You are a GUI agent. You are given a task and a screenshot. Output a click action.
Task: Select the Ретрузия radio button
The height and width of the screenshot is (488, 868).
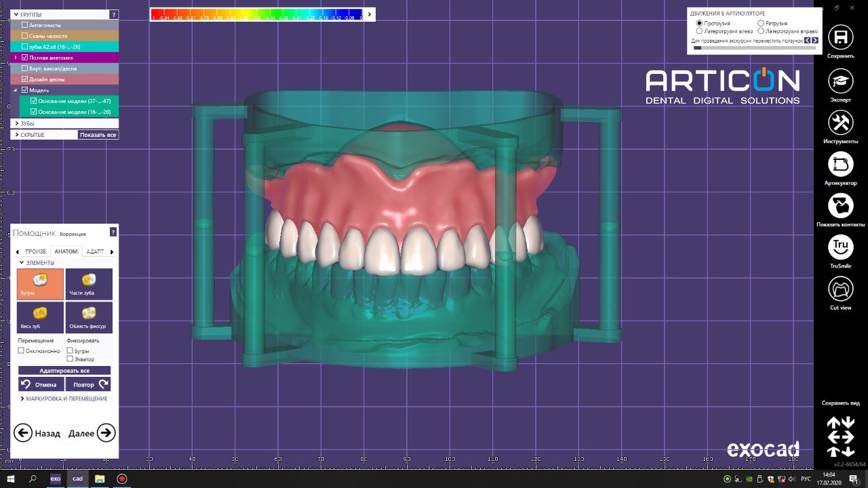coord(761,23)
